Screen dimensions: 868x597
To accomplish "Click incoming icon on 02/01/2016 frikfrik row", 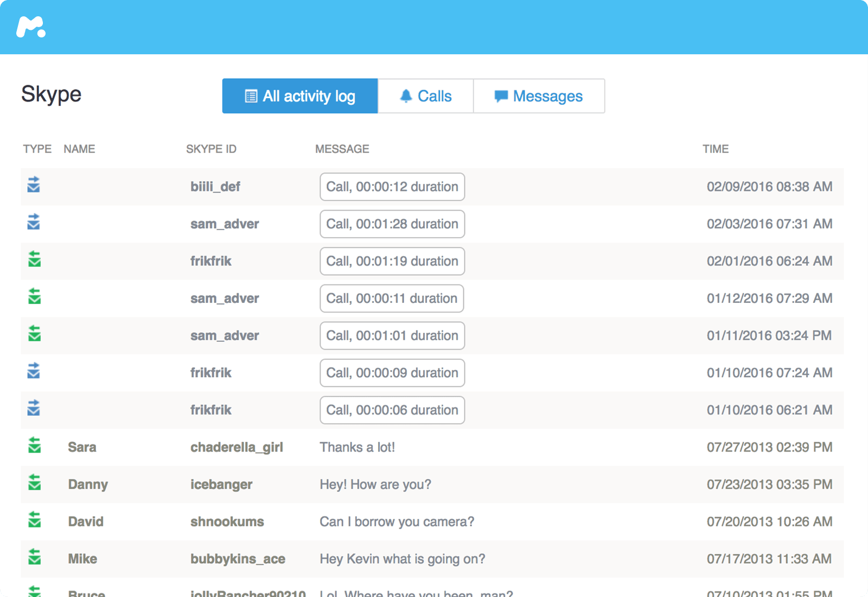I will [x=34, y=259].
